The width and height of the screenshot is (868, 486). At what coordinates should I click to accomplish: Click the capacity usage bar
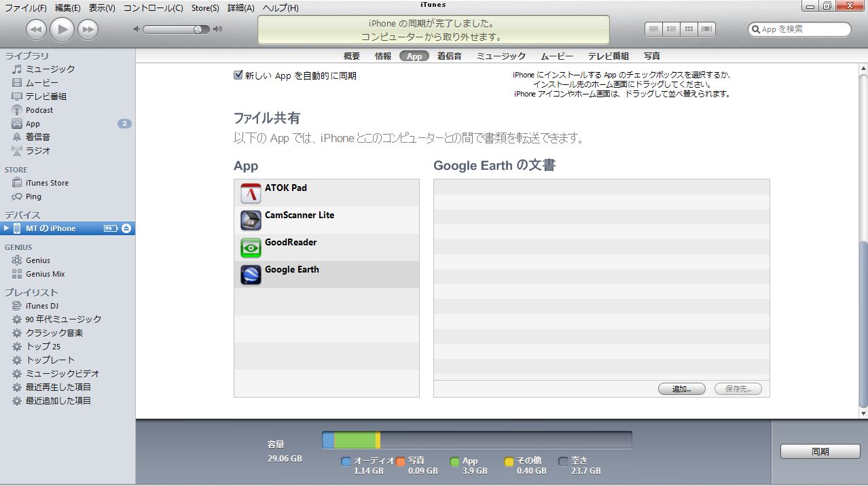[x=477, y=440]
